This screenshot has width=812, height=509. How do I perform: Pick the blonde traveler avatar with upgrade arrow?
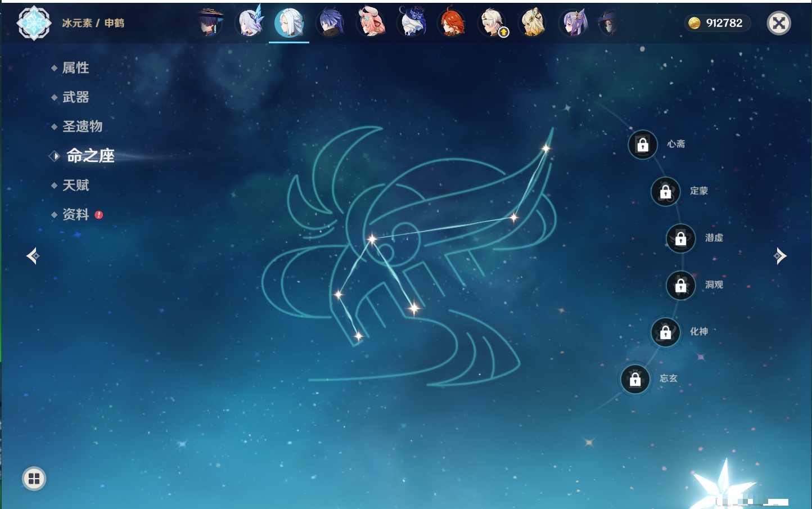(493, 23)
